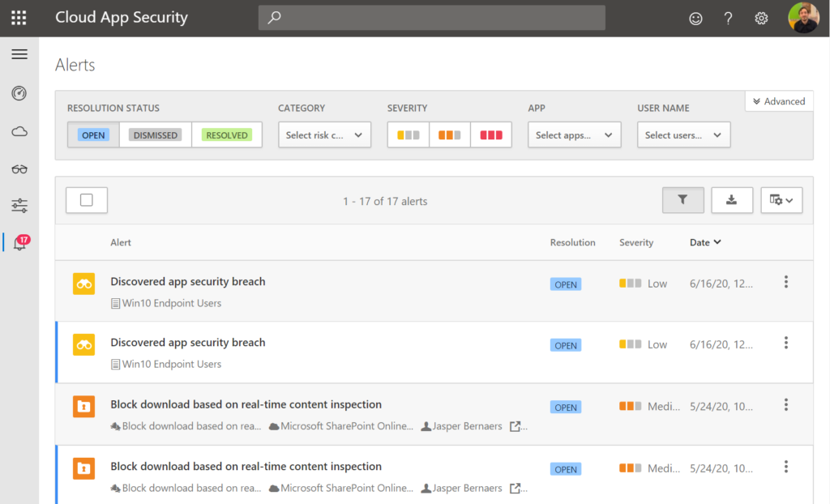Expand the Select users dropdown

(683, 135)
